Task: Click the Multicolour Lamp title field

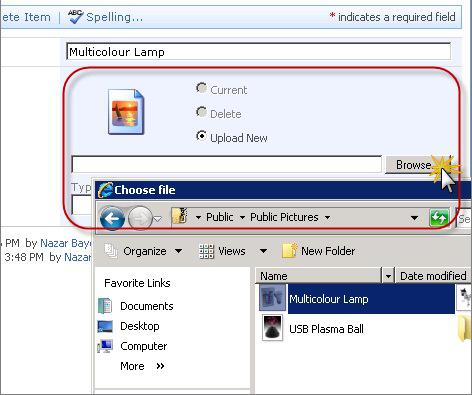Action: [x=259, y=52]
